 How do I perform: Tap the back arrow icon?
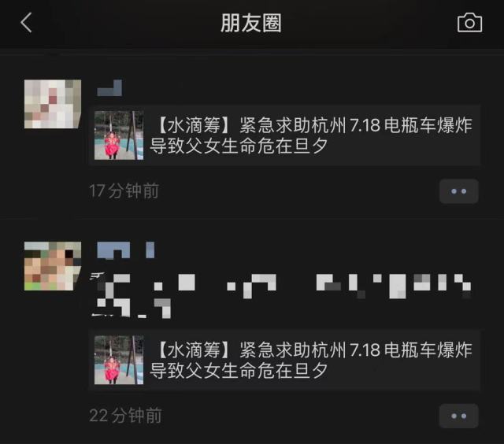coord(26,23)
